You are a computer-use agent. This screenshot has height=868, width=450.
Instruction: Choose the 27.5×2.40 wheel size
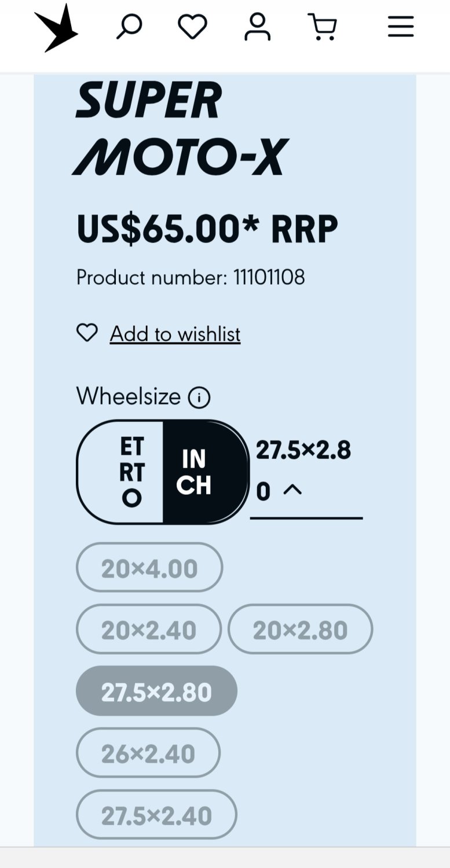tap(156, 815)
